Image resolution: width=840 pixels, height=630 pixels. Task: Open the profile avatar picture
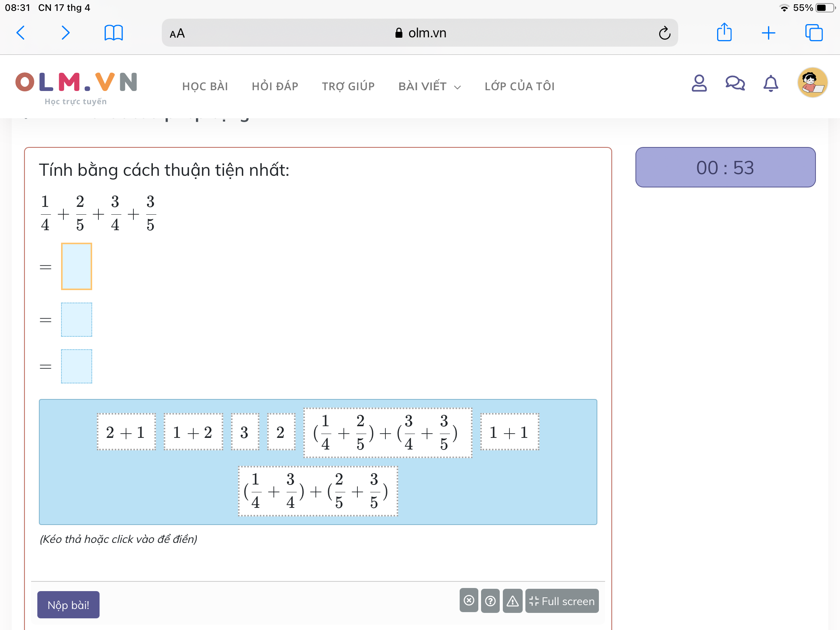click(x=813, y=82)
